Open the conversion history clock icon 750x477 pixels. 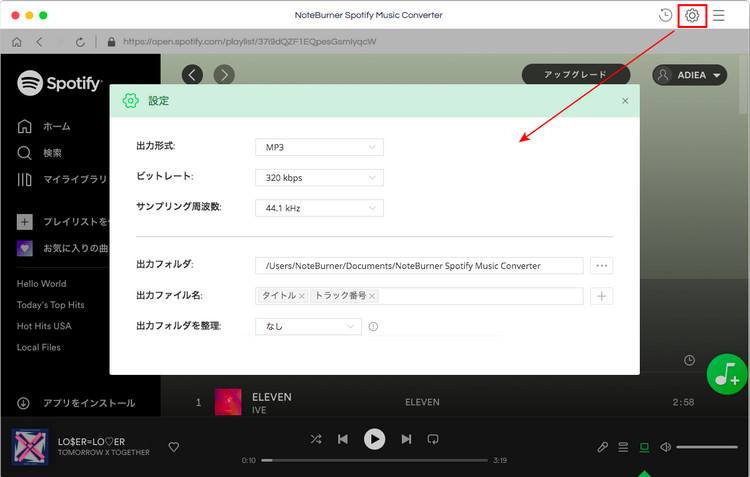pos(665,15)
